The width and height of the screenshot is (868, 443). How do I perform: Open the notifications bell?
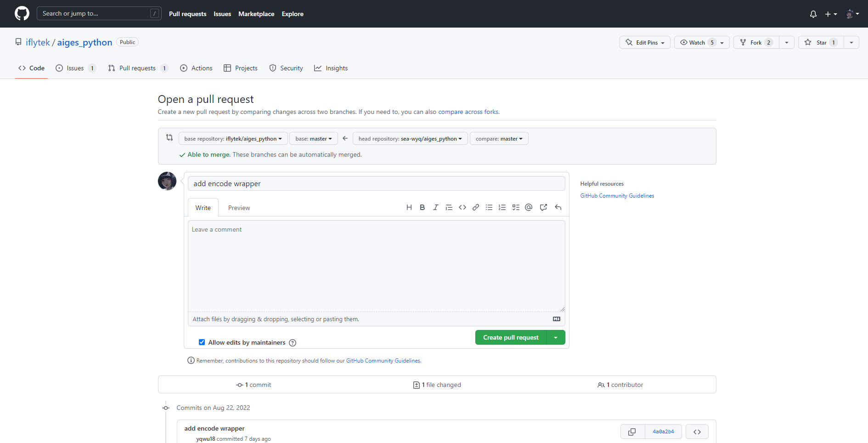(x=813, y=14)
